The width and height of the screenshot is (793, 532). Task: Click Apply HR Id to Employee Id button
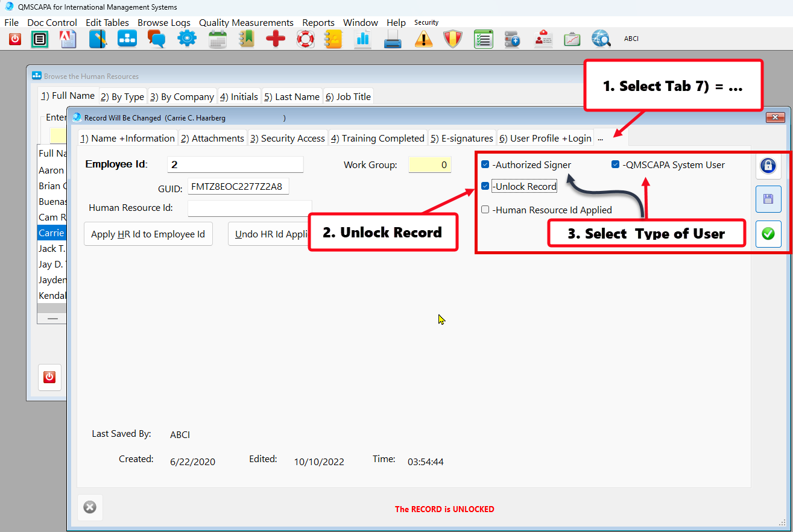[x=148, y=234]
